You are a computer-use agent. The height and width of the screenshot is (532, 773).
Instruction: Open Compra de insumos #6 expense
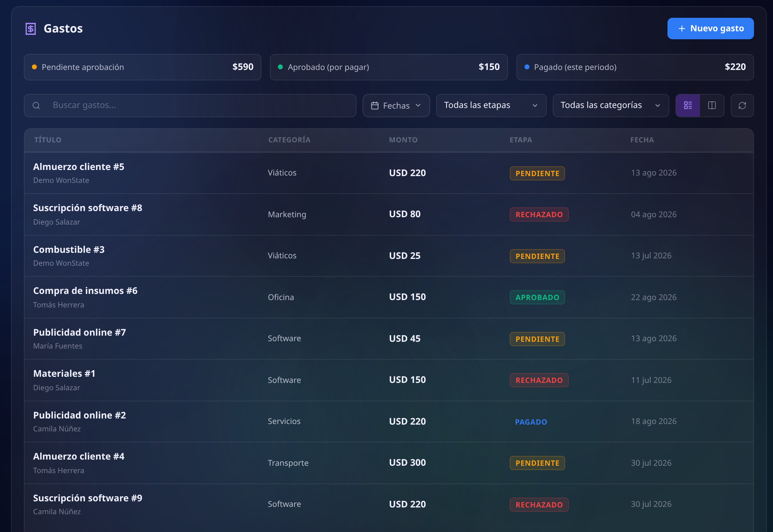coord(389,297)
